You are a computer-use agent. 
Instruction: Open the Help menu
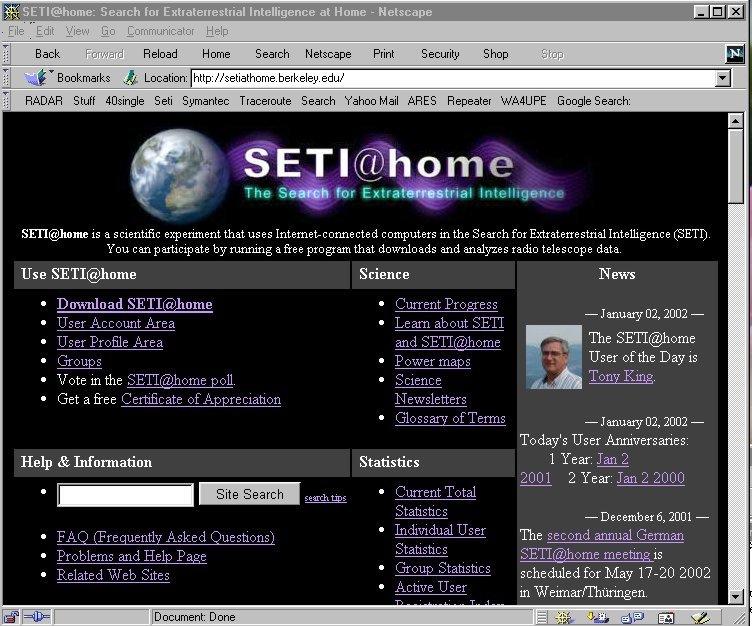[x=217, y=31]
